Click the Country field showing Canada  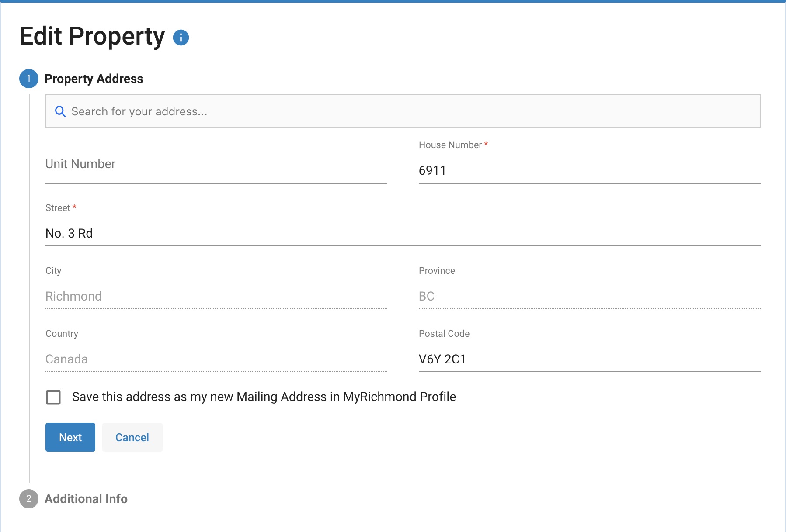(216, 359)
